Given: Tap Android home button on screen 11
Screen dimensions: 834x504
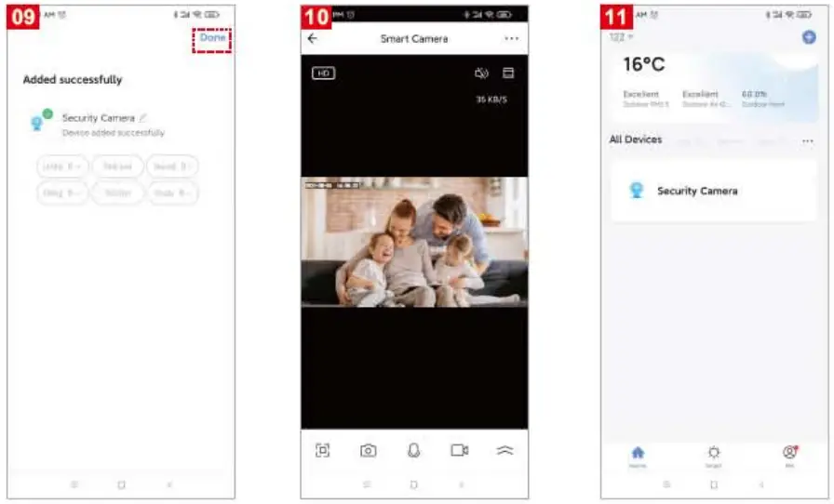Looking at the screenshot, I should tap(714, 484).
